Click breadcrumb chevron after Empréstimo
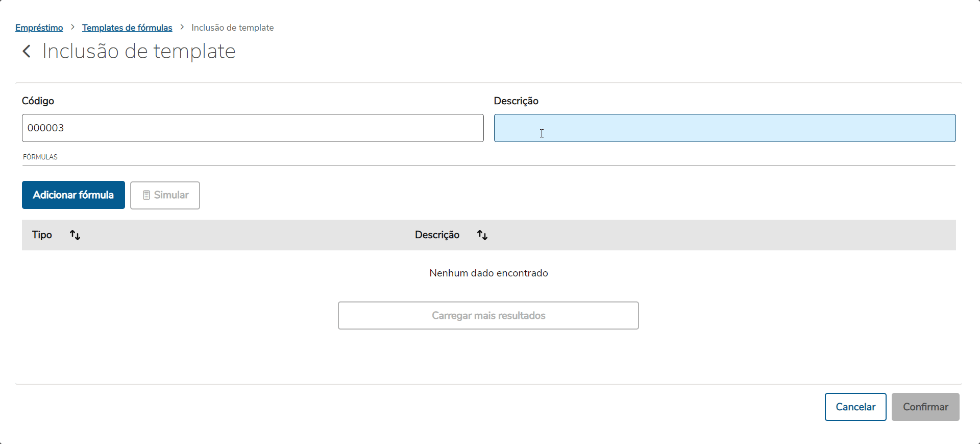This screenshot has height=444, width=980. click(x=72, y=27)
